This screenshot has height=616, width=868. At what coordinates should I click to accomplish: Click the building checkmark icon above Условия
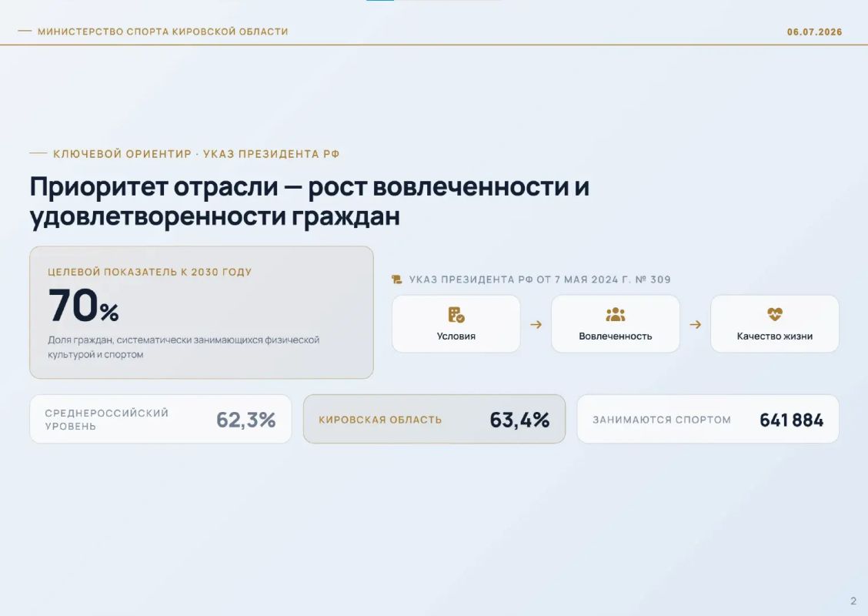[456, 315]
